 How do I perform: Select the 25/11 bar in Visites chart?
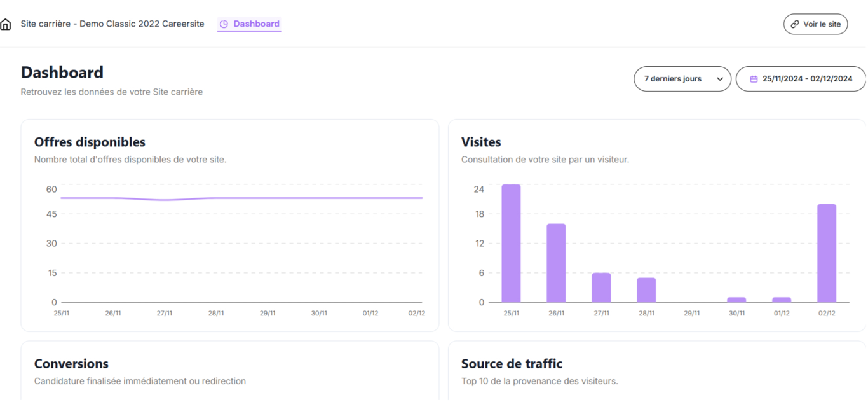(511, 244)
